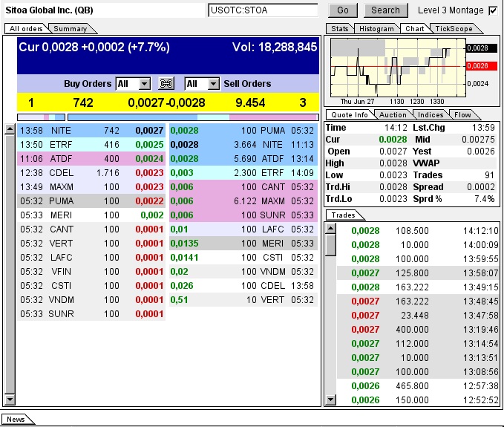
Task: Open the Buy Orders All dropdown
Action: pos(133,84)
